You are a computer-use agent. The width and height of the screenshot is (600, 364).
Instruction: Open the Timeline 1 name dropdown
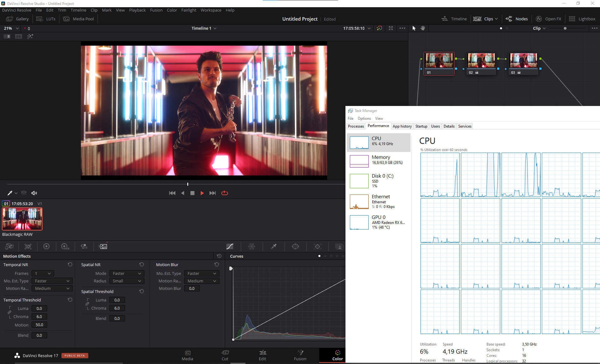point(204,28)
